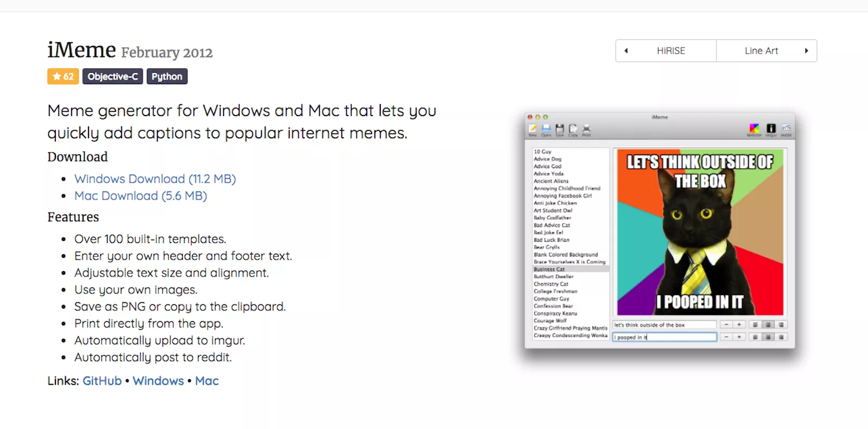
Task: Click the footer text field 'i pooped in it'
Action: coord(665,337)
